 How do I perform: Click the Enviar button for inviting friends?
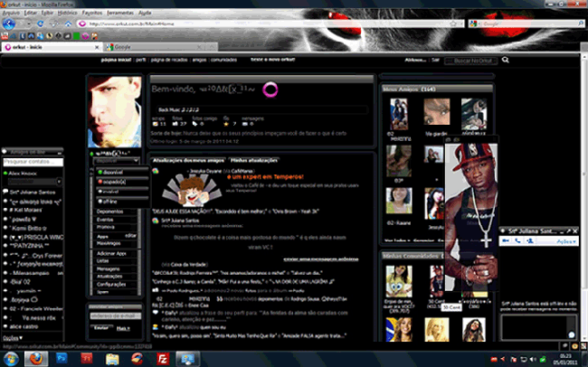pyautogui.click(x=101, y=327)
